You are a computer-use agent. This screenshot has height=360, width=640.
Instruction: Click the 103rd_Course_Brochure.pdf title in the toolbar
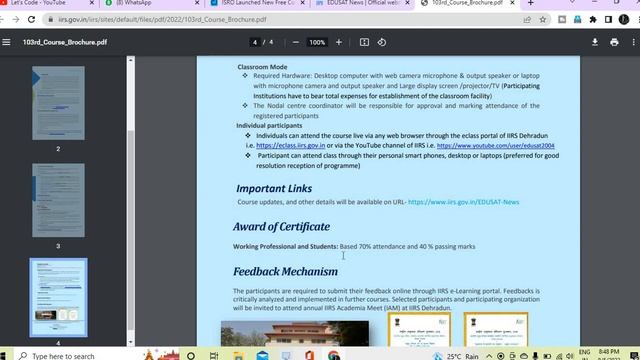pyautogui.click(x=65, y=42)
